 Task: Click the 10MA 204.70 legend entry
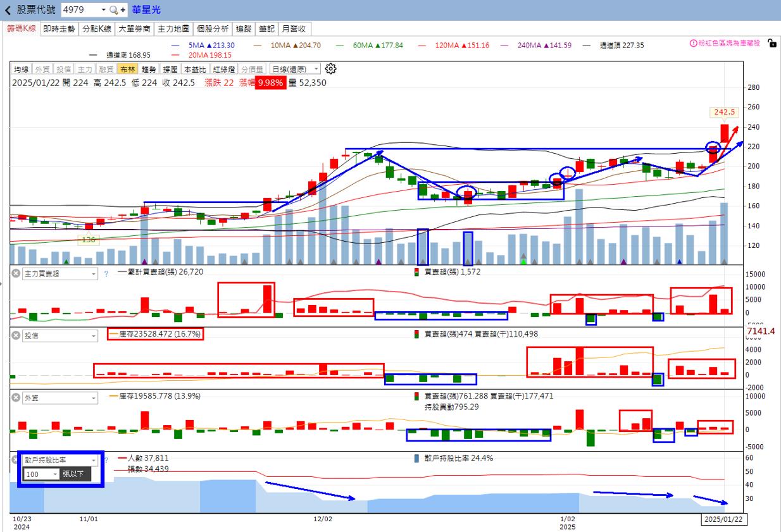[287, 46]
